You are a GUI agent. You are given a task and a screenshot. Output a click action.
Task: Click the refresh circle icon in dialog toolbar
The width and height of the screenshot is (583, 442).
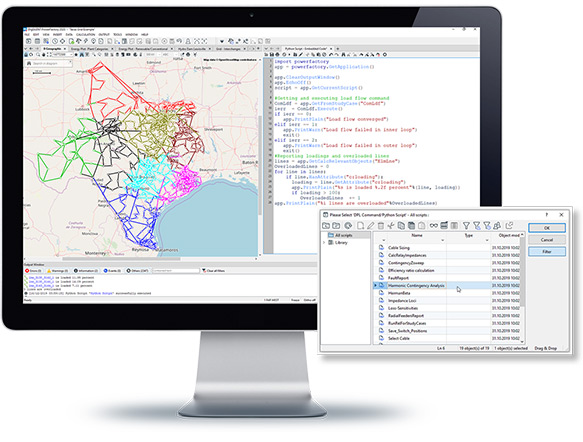click(x=348, y=226)
